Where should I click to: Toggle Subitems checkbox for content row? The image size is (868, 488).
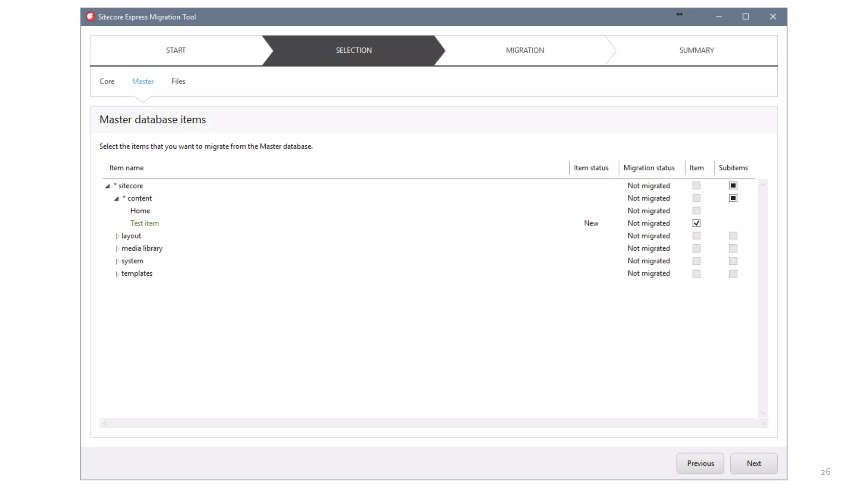pyautogui.click(x=733, y=198)
